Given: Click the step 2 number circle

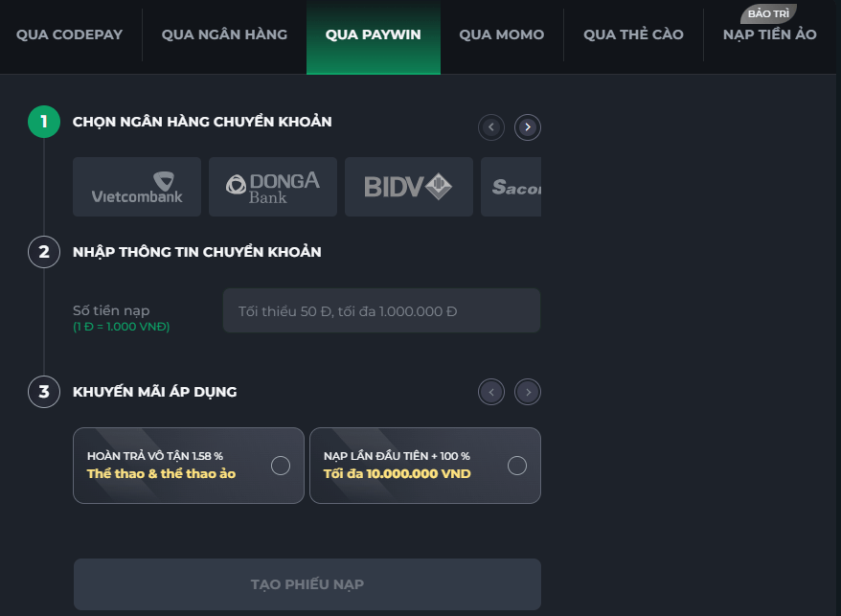Looking at the screenshot, I should (x=44, y=252).
